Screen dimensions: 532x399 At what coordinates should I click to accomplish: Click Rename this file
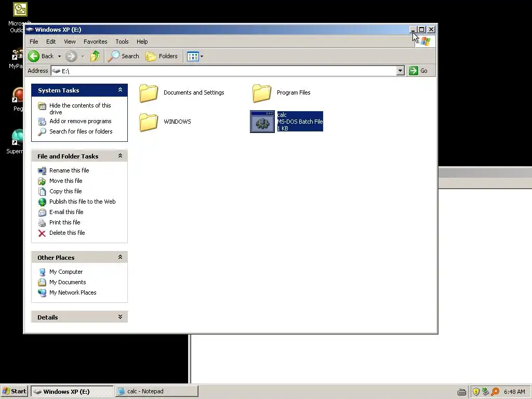tap(69, 170)
